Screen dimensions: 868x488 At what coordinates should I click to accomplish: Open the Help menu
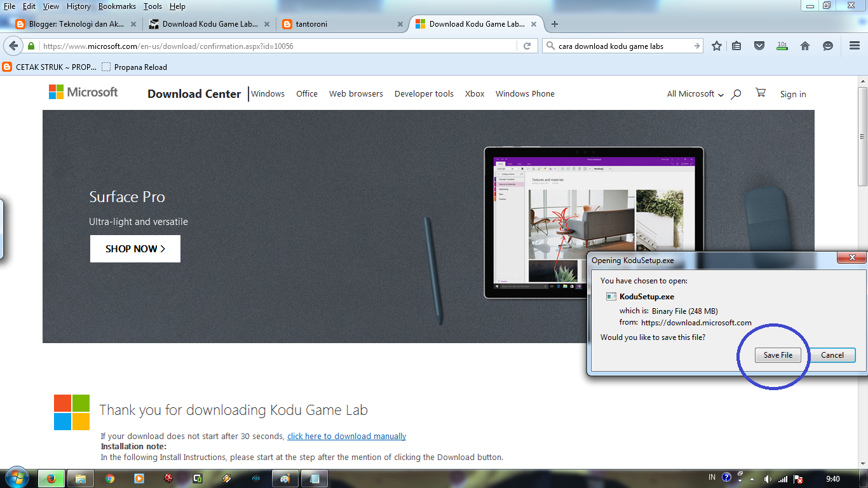[177, 6]
